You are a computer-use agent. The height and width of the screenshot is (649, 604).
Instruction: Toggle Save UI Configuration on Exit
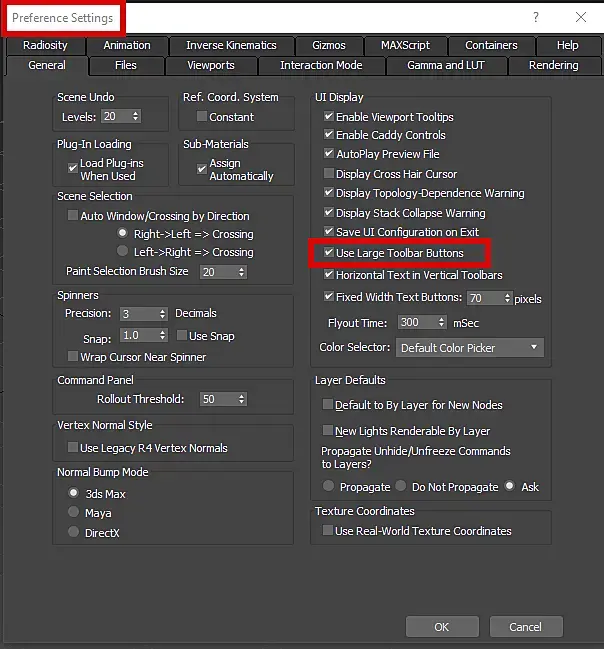click(x=329, y=231)
